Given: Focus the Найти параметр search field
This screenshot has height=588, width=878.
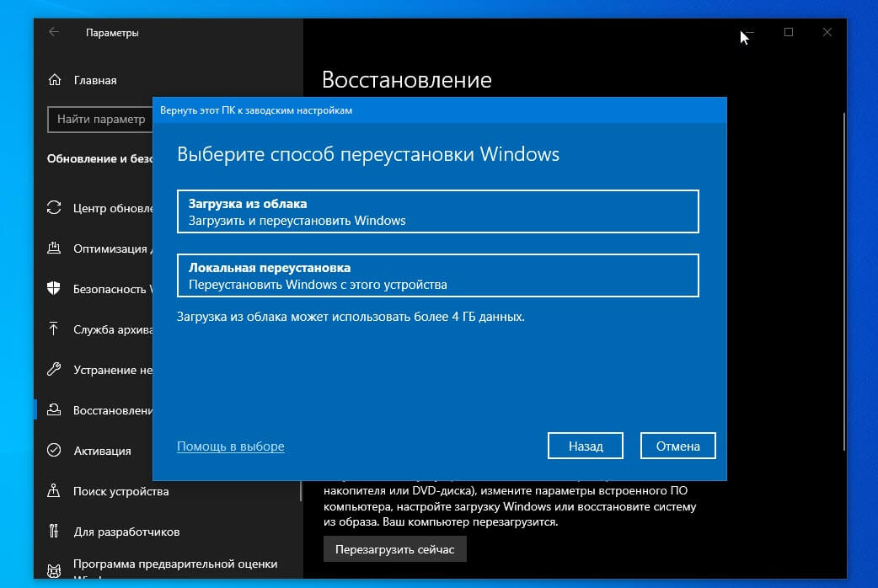Looking at the screenshot, I should (100, 120).
